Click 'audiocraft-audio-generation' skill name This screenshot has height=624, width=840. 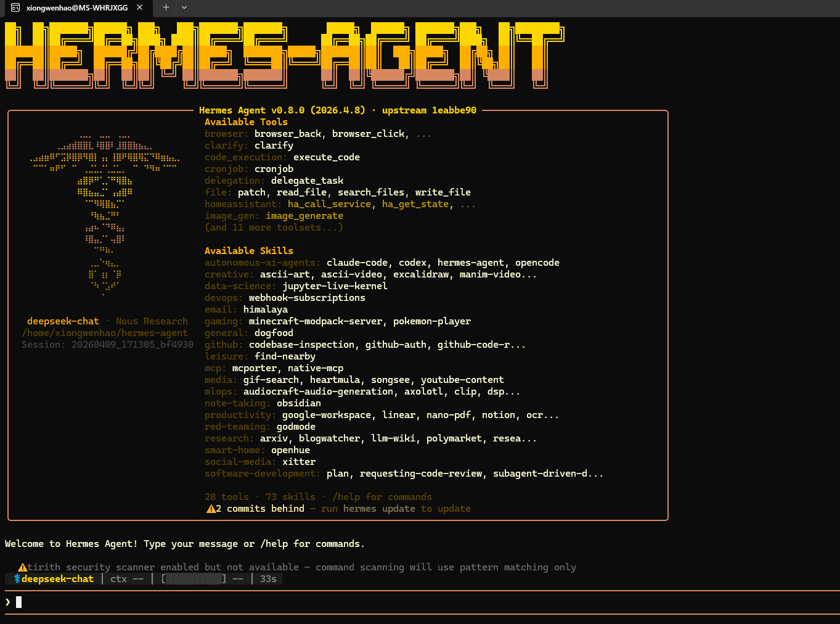tap(318, 392)
